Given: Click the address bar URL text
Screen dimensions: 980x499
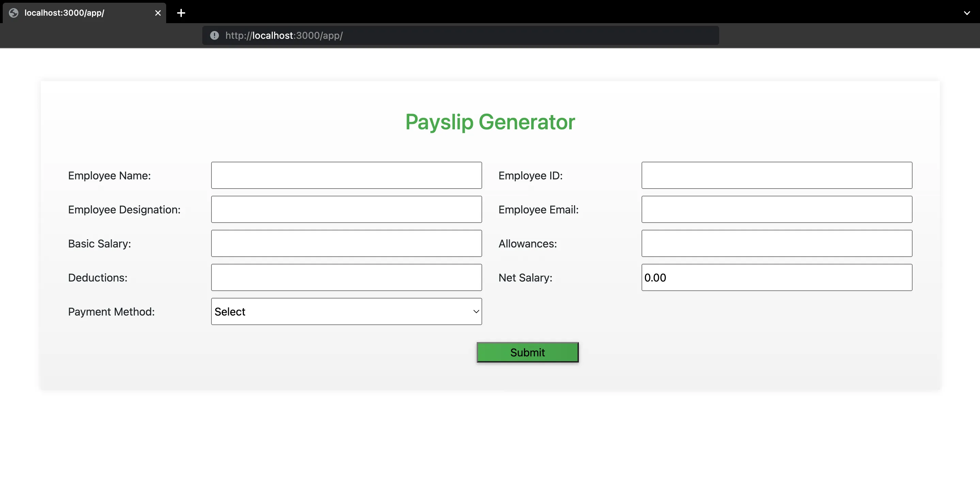Looking at the screenshot, I should tap(284, 35).
